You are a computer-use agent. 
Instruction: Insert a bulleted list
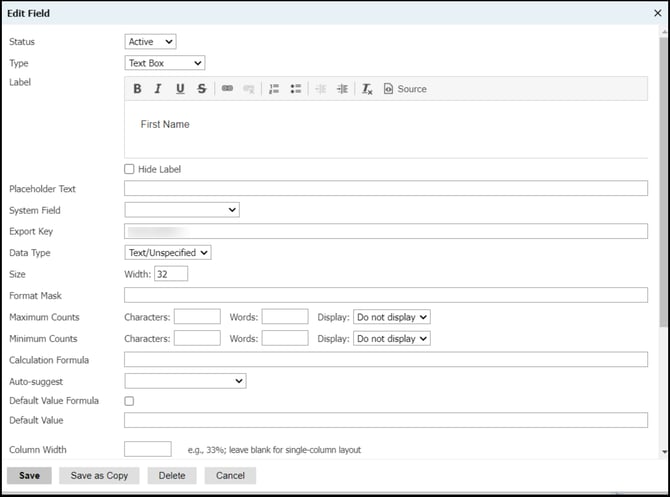point(296,89)
